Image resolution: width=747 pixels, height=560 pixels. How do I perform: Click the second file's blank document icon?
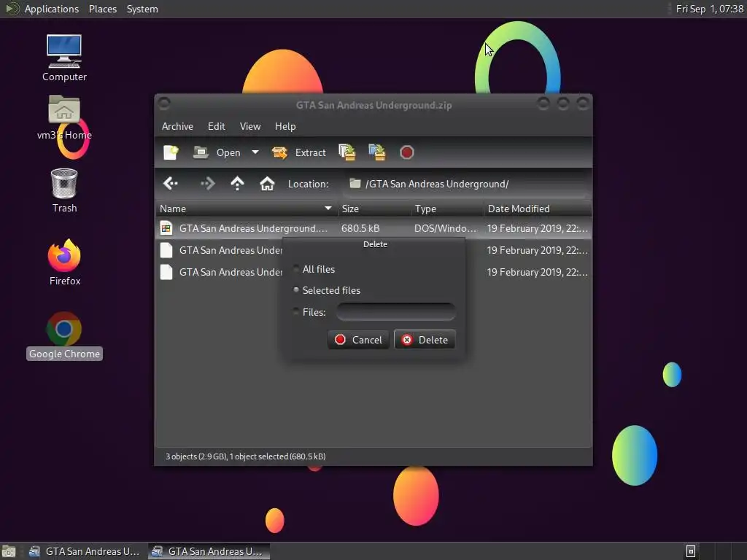coord(166,250)
